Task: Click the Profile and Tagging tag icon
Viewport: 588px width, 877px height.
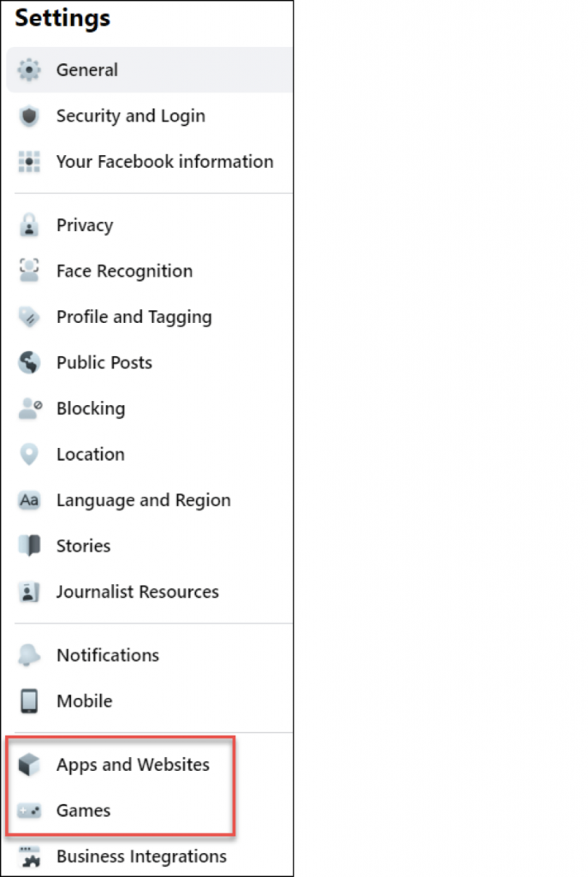Action: click(29, 317)
